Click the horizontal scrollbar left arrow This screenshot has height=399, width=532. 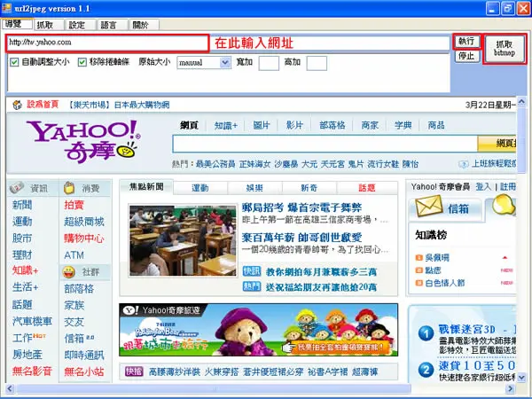click(10, 388)
